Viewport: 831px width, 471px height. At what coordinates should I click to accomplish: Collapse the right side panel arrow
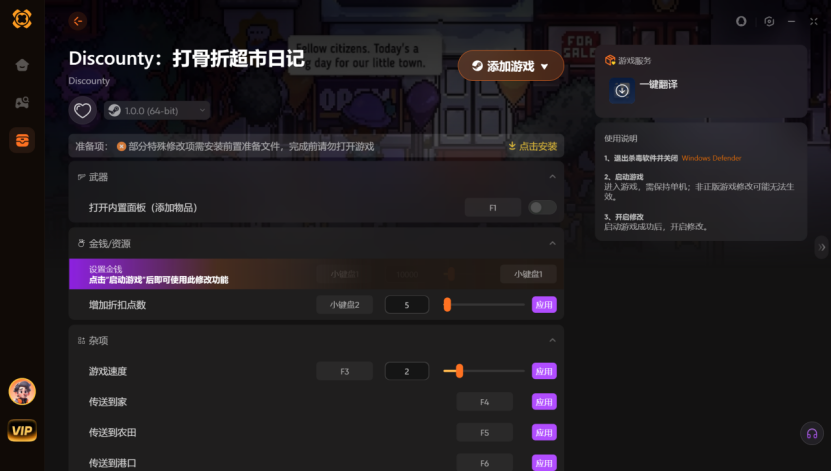821,247
